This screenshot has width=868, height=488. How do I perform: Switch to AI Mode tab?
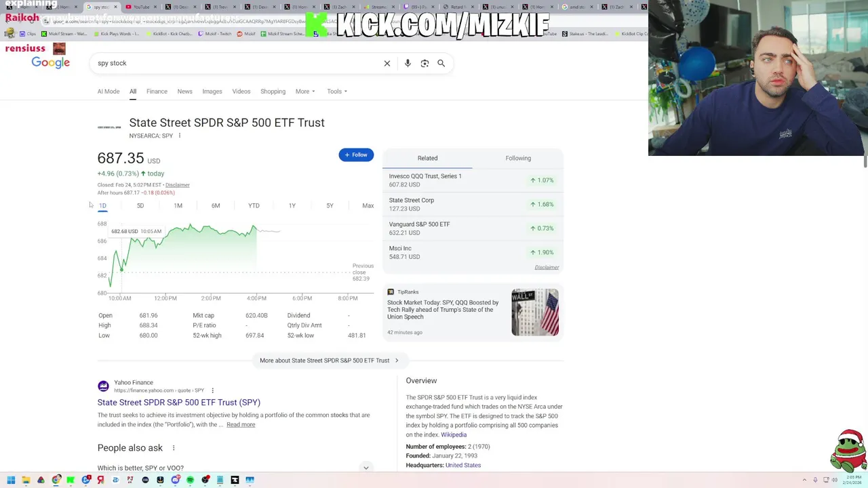coord(108,91)
